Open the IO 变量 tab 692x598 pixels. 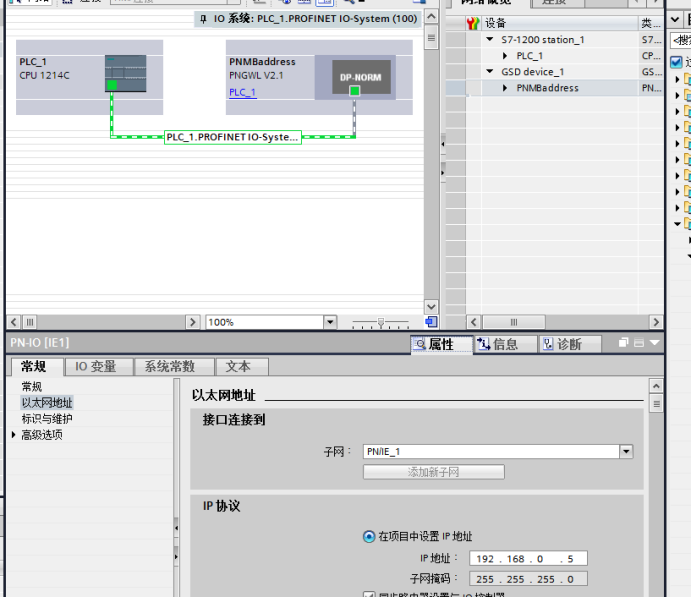99,367
